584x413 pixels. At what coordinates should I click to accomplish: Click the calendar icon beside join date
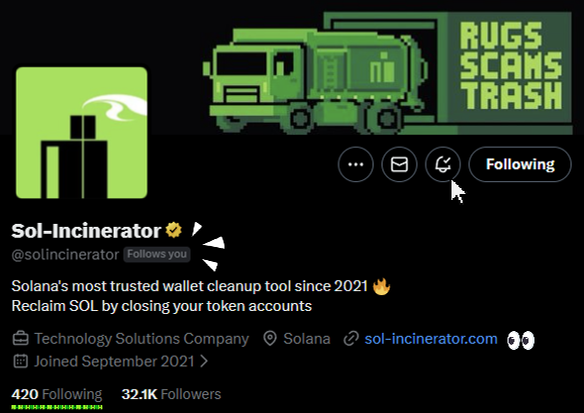[20, 361]
